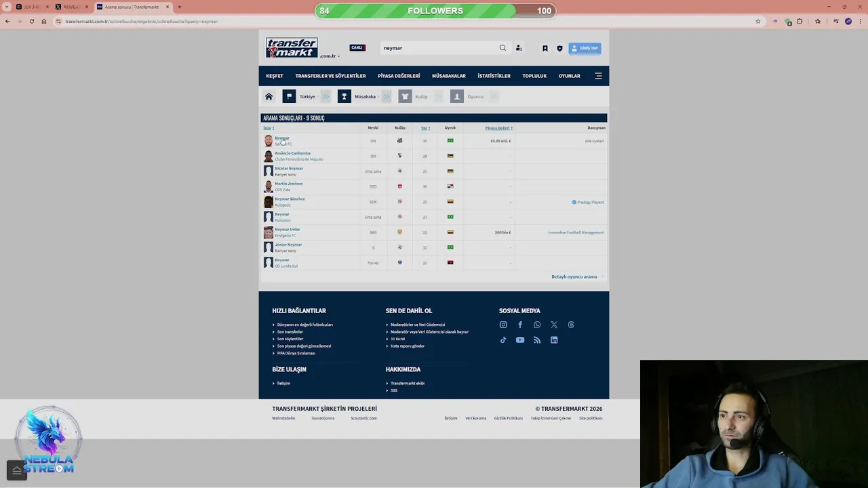Click the RSS feed icon
This screenshot has height=488, width=868.
click(x=537, y=340)
